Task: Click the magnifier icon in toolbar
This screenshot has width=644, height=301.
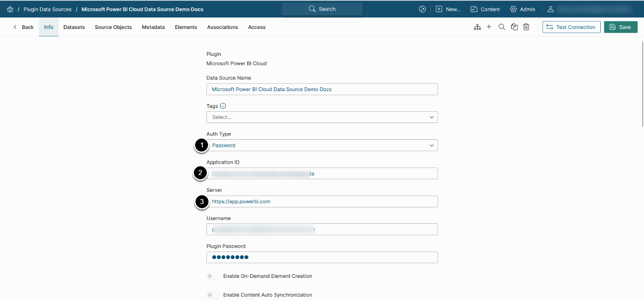Action: tap(501, 27)
